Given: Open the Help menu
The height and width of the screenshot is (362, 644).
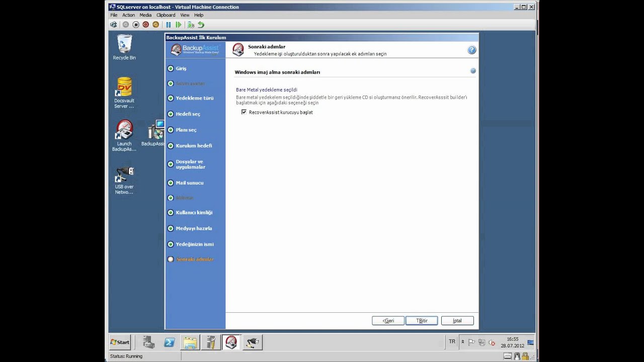Looking at the screenshot, I should pyautogui.click(x=199, y=15).
